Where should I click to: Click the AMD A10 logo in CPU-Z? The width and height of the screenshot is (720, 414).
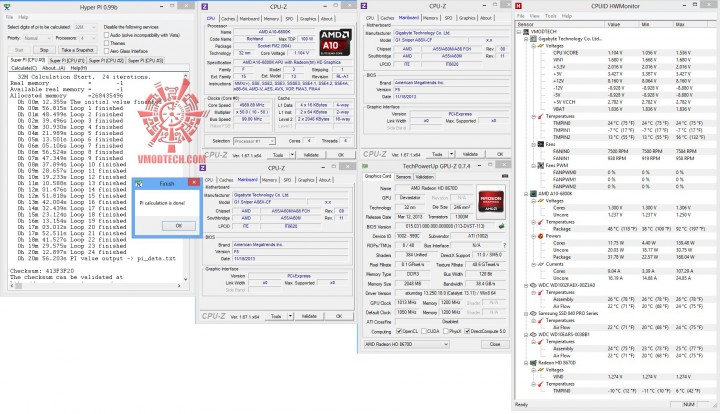click(335, 43)
